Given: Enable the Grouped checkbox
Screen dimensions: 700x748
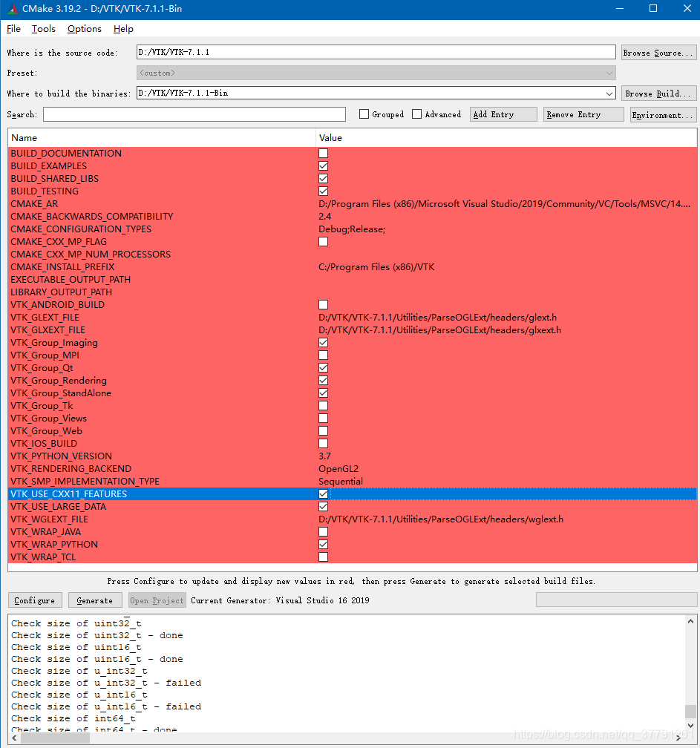Looking at the screenshot, I should (364, 114).
